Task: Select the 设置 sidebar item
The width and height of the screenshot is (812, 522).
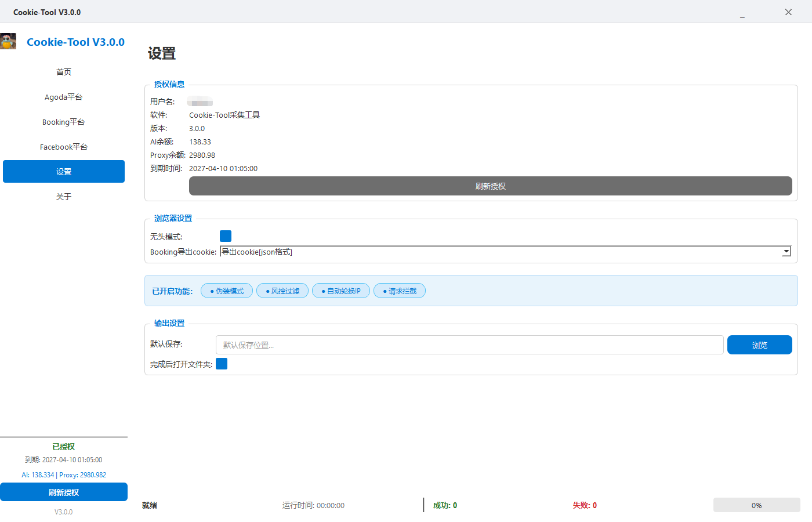Action: [x=64, y=172]
